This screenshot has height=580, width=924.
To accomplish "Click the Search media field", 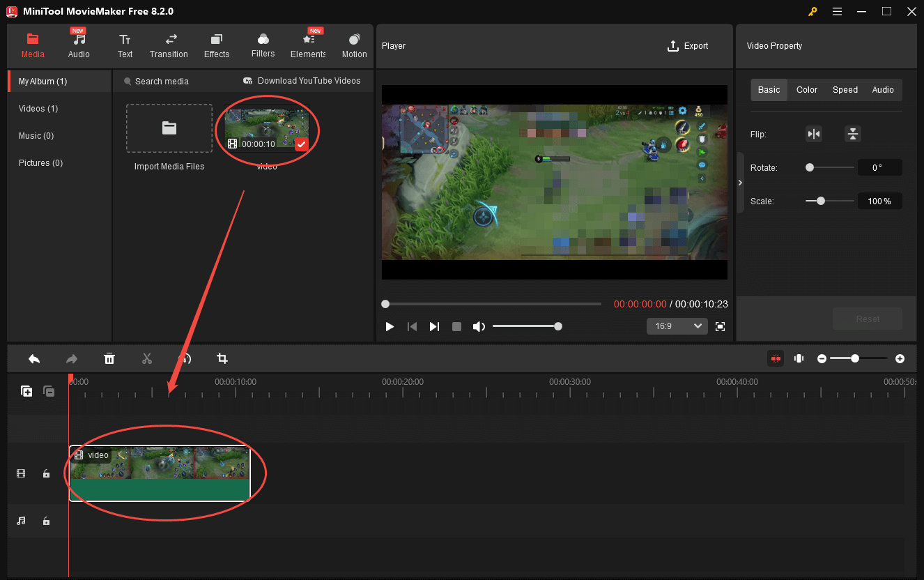I will (162, 82).
